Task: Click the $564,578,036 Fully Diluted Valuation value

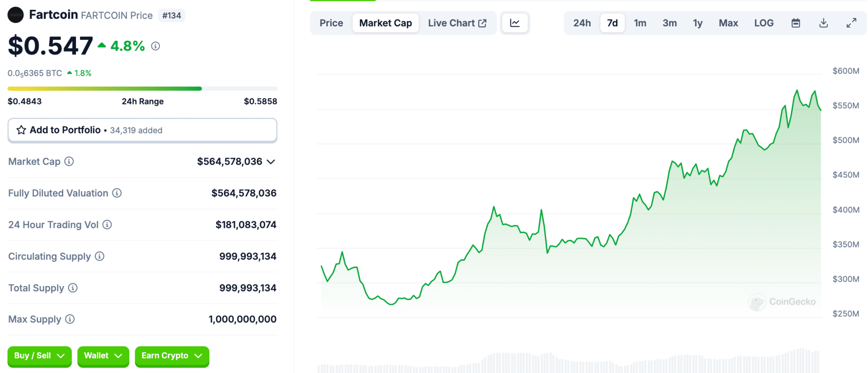Action: coord(244,193)
